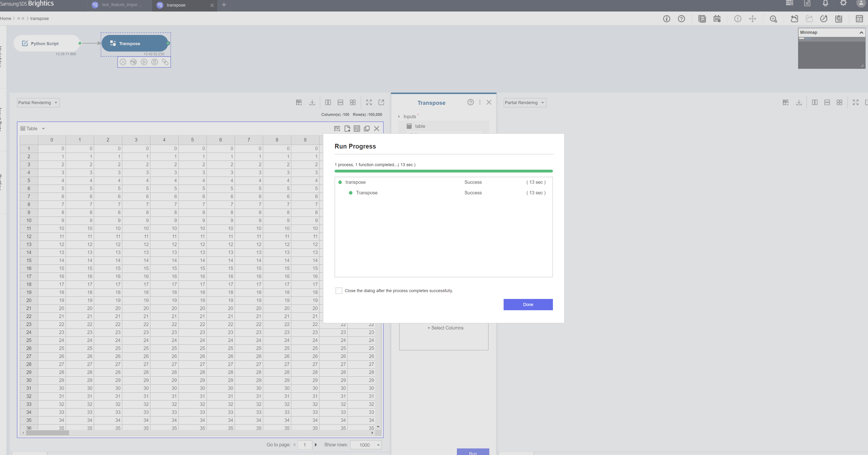Switch to the test_feature_import tab
The width and height of the screenshot is (868, 455).
point(118,5)
